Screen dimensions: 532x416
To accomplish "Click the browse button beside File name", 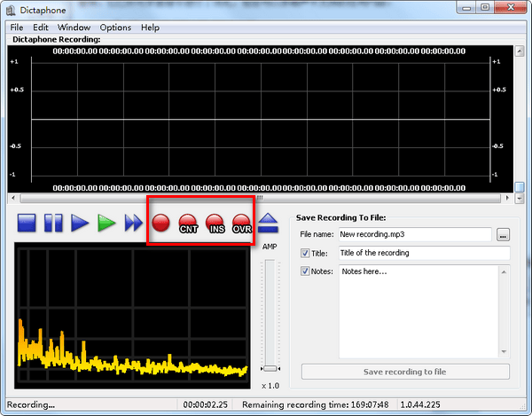I will point(504,235).
